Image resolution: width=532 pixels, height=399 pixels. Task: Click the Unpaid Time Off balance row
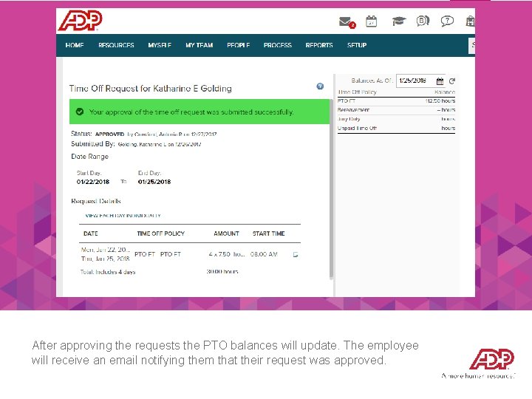[x=396, y=129]
